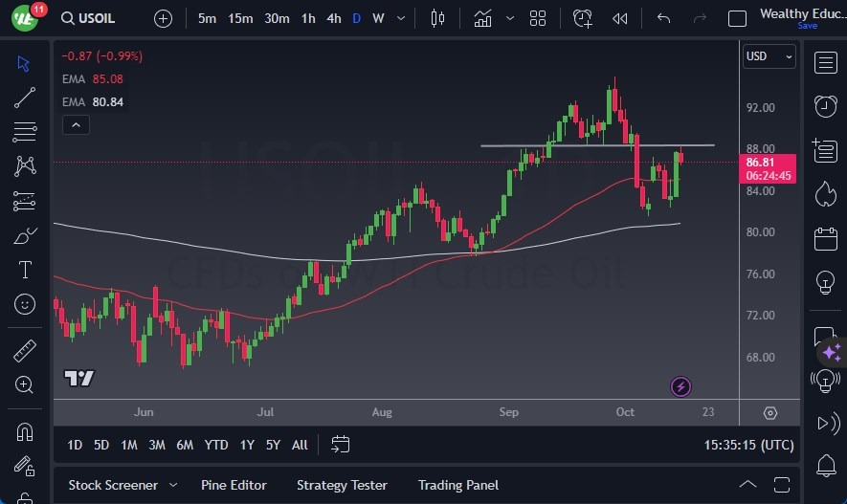Open the USD currency dropdown
Image resolution: width=847 pixels, height=504 pixels.
coord(769,56)
